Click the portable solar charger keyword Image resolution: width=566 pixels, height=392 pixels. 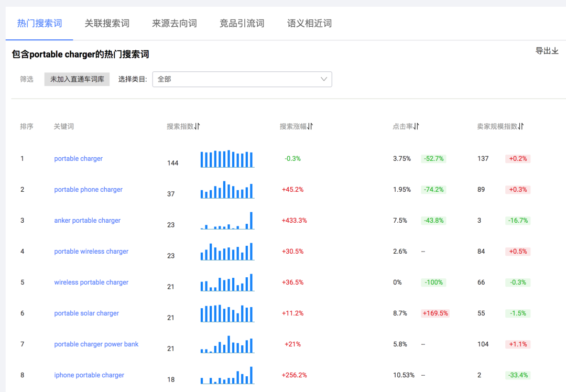click(86, 313)
